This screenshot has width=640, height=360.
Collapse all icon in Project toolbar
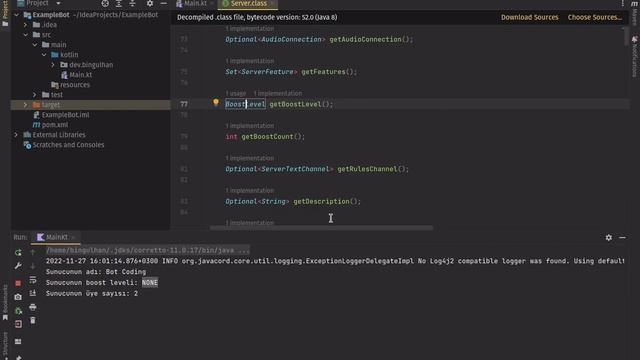(x=132, y=3)
